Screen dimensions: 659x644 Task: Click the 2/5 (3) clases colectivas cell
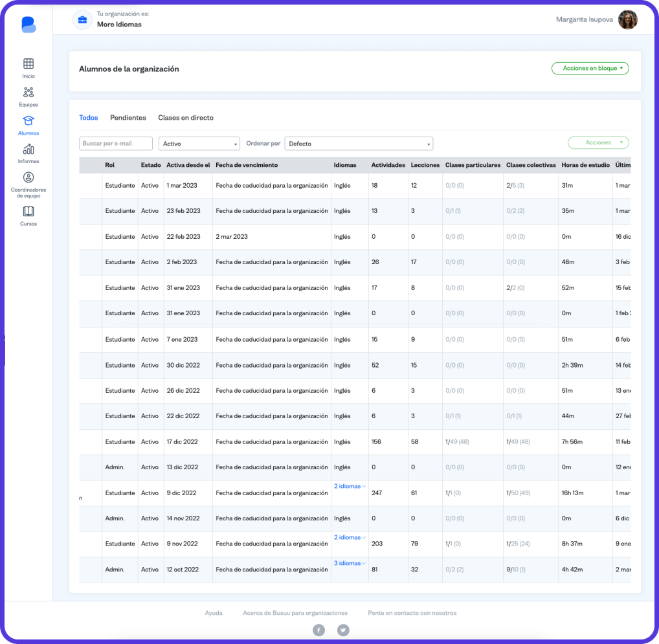515,185
